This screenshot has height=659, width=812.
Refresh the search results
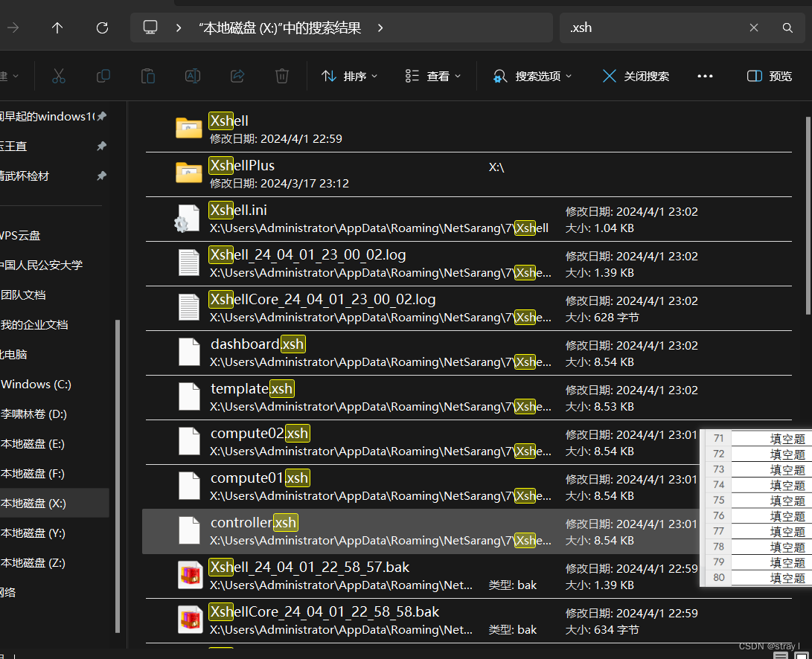coord(102,28)
